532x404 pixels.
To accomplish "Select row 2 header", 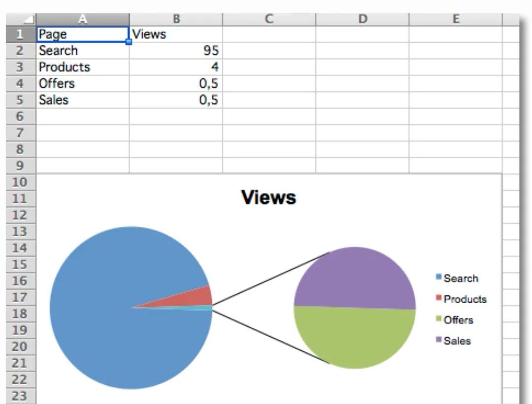I will point(21,51).
